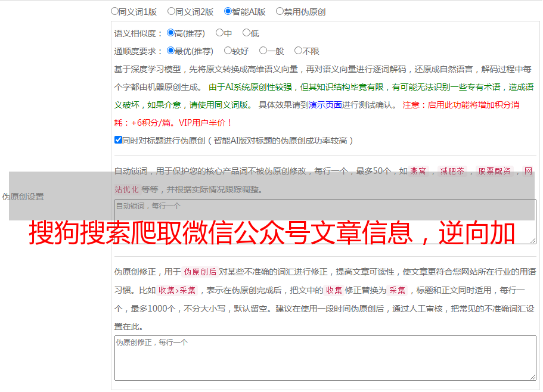Click the 伪原创后 highlighted tag

pyautogui.click(x=200, y=272)
